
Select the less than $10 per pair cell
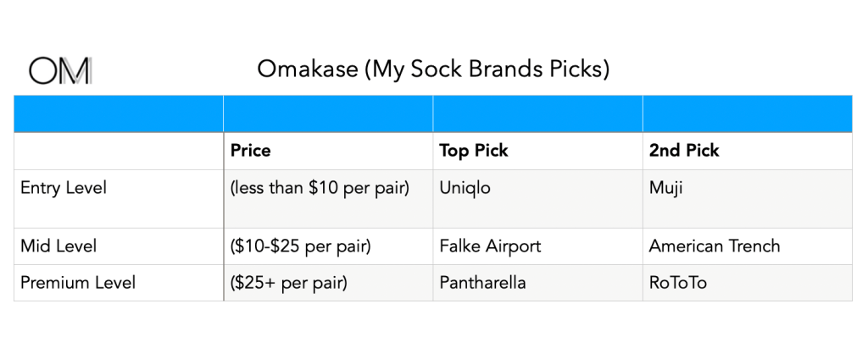(x=319, y=188)
